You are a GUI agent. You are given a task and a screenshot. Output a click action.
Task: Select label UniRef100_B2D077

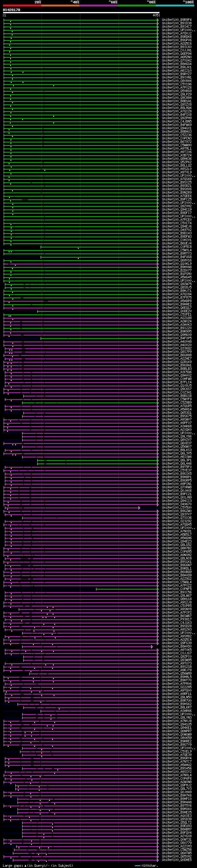pyautogui.click(x=177, y=271)
